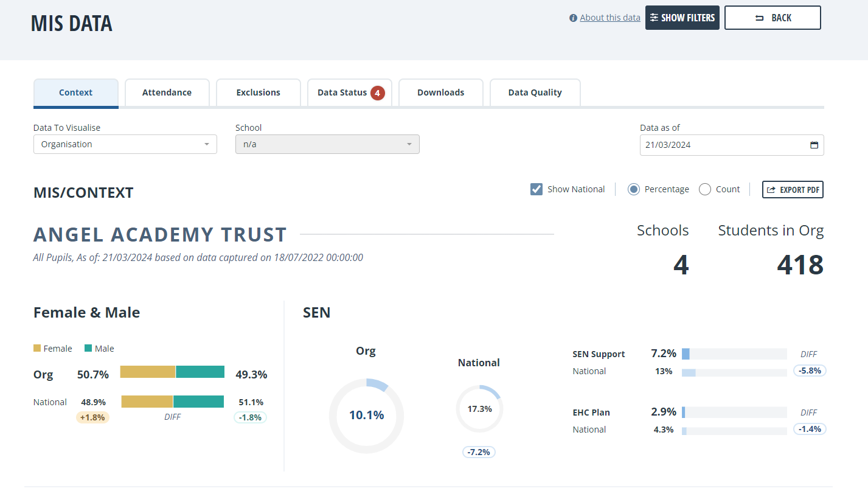Open the About this data link
Viewport: 868px width, 491px height.
coord(610,18)
